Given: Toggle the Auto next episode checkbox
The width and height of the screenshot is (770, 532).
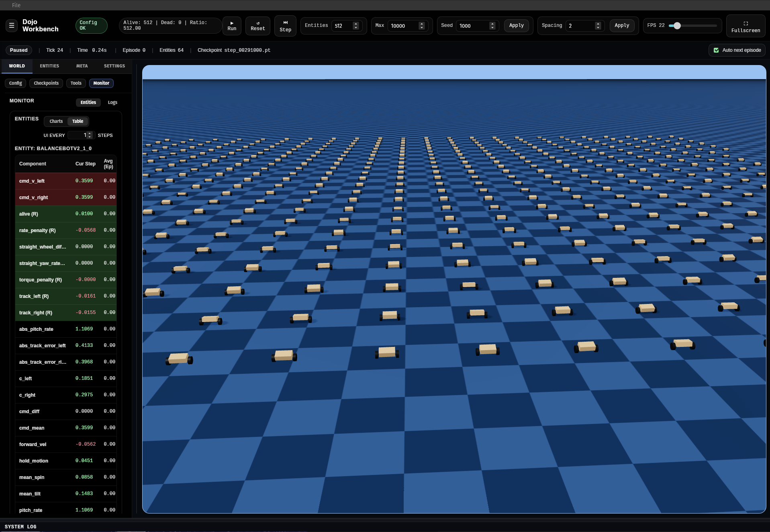Looking at the screenshot, I should click(716, 50).
